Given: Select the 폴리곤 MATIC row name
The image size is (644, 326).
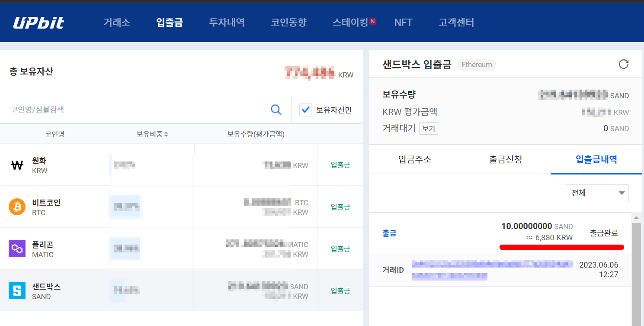Looking at the screenshot, I should [x=43, y=249].
